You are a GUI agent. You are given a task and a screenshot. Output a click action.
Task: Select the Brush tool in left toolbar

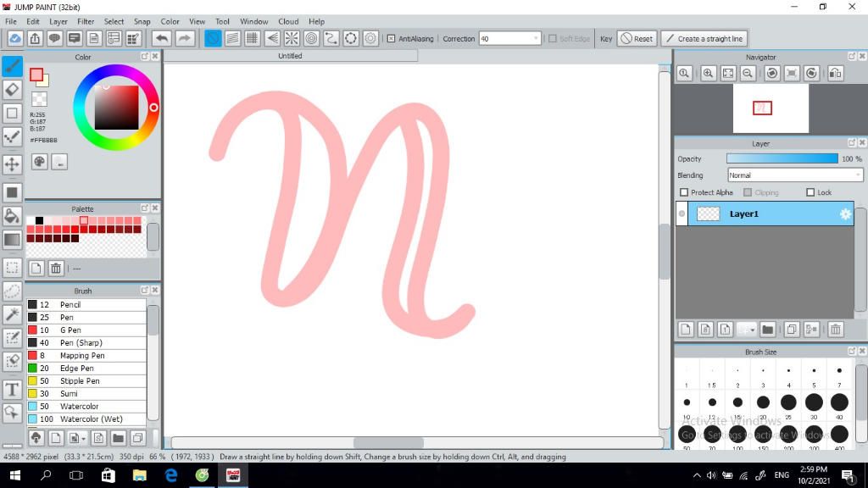pos(12,66)
